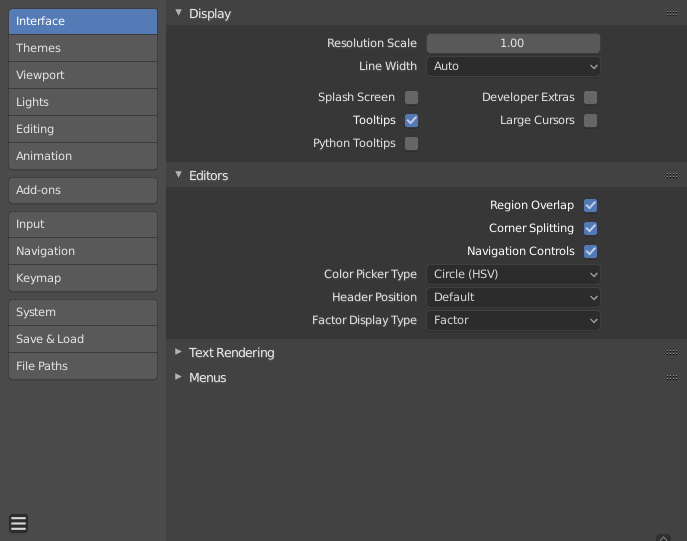Viewport: 687px width, 541px height.
Task: Switch to the Viewport tab
Action: [83, 75]
